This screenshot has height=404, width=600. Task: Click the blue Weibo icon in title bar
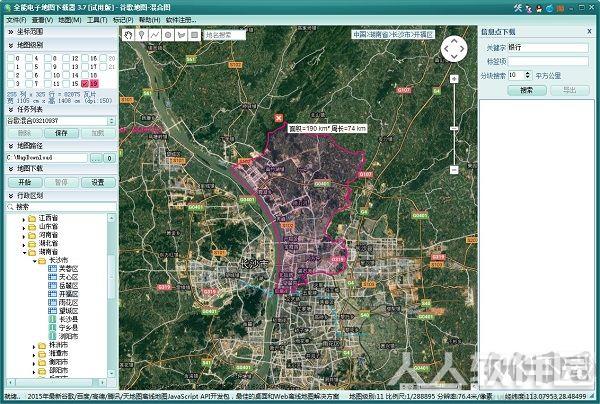[x=550, y=8]
